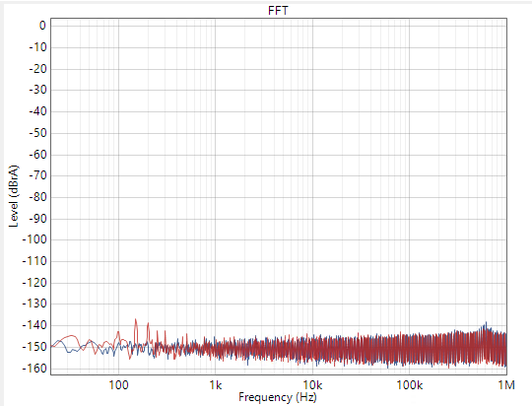This screenshot has width=532, height=406.
Task: Click the 1k frequency tick label
Action: (215, 385)
